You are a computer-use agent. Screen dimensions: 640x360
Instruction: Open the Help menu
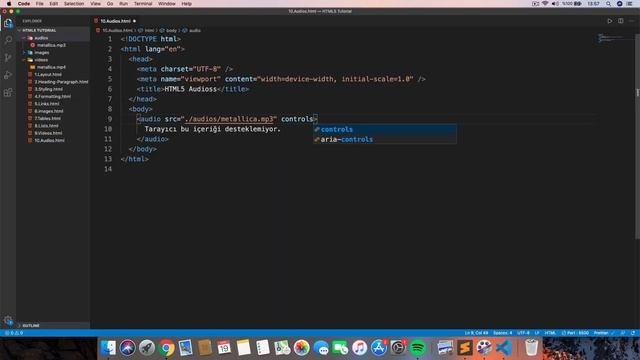pos(187,4)
